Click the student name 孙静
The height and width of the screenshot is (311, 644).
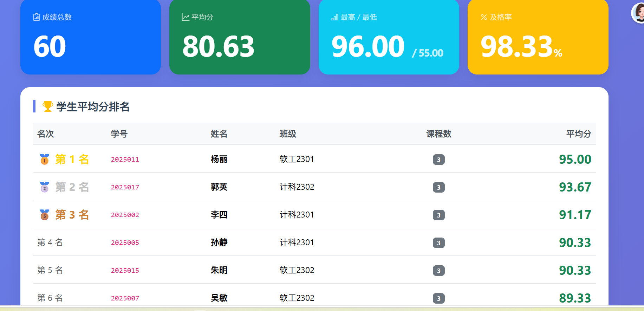219,242
